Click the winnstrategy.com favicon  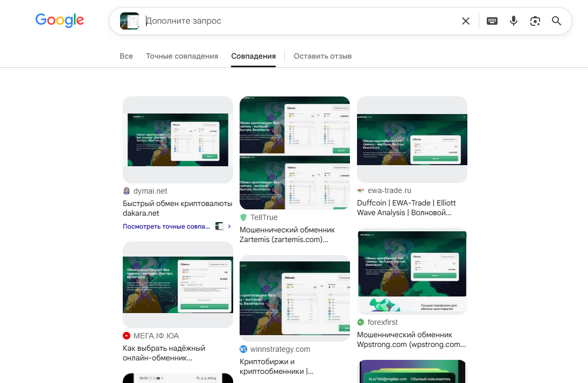point(243,349)
